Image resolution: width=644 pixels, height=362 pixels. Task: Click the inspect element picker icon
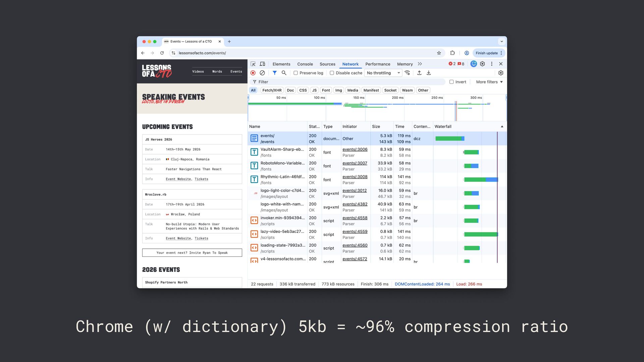[253, 64]
